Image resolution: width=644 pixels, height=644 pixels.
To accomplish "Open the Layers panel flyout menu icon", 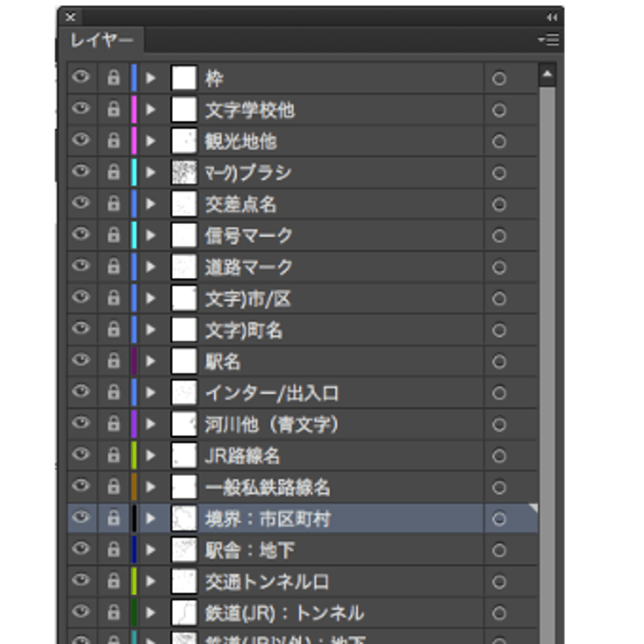I will click(x=548, y=40).
